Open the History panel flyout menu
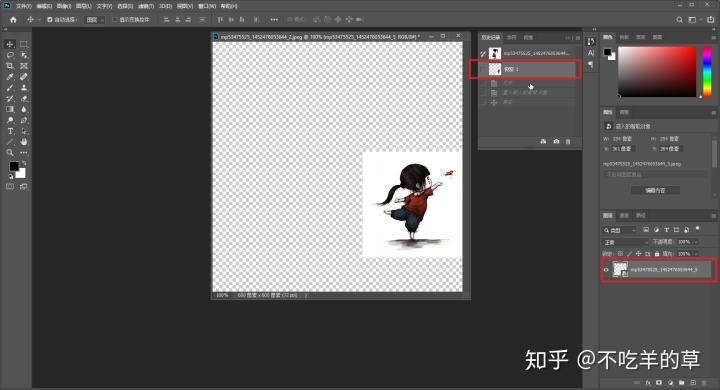Screen dimensions: 720x390 tap(578, 38)
